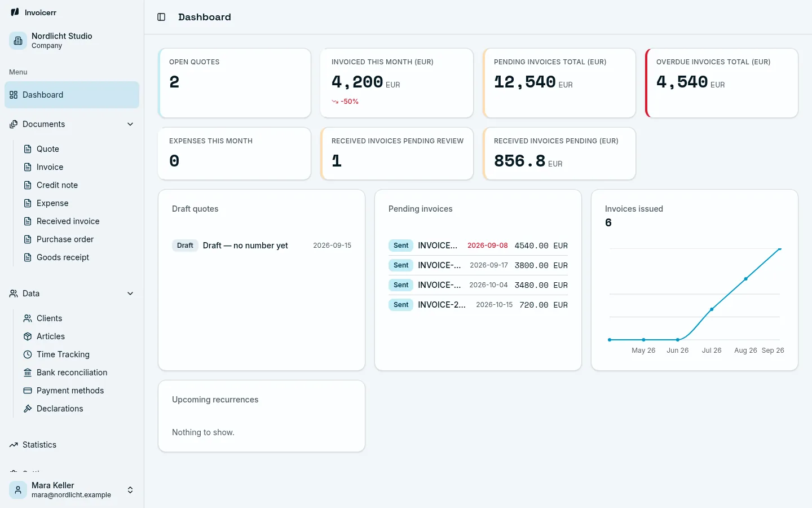The image size is (812, 508).
Task: Open the pending invoice of 720.00 EUR
Action: tap(478, 305)
